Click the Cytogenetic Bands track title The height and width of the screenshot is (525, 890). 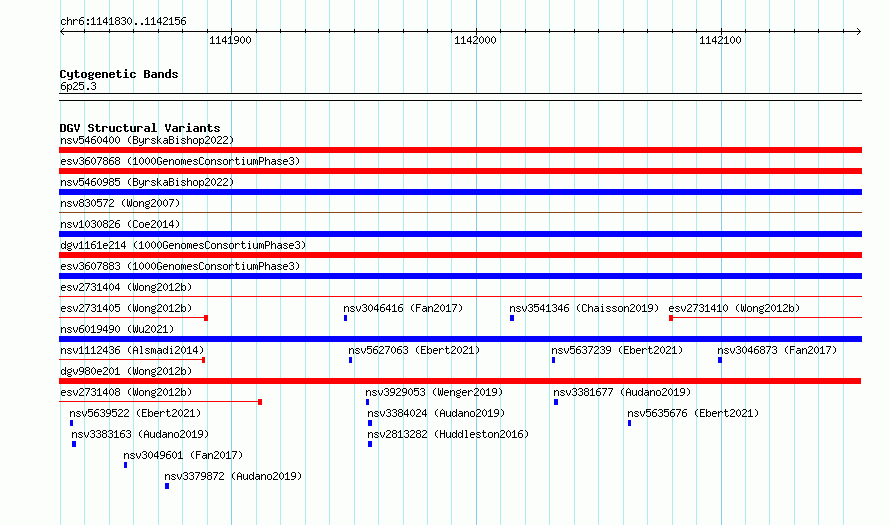pos(119,74)
